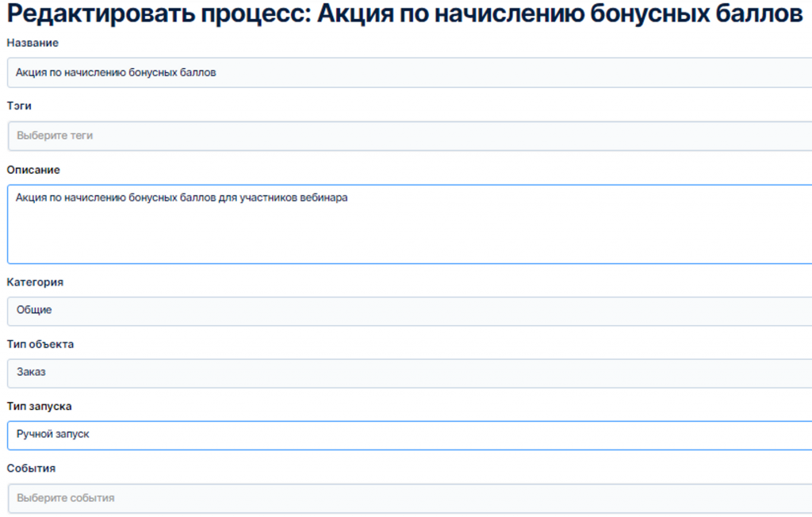Click the Тэги field label
The height and width of the screenshot is (517, 812).
[x=19, y=105]
